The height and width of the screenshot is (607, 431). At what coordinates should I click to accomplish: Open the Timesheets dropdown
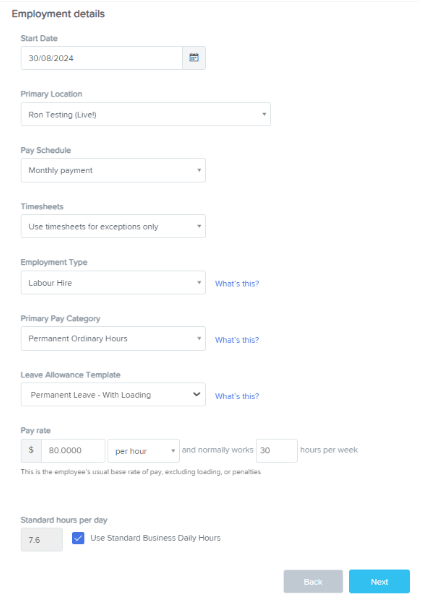(x=113, y=226)
